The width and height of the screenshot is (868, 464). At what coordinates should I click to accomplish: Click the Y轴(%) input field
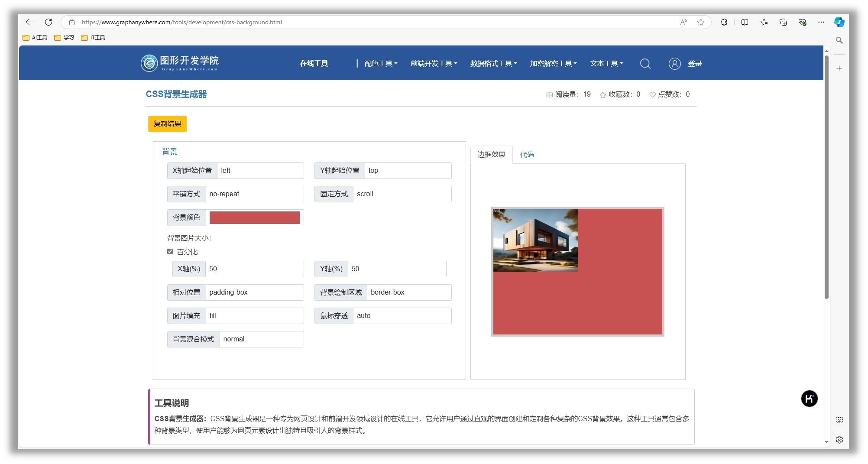(397, 269)
